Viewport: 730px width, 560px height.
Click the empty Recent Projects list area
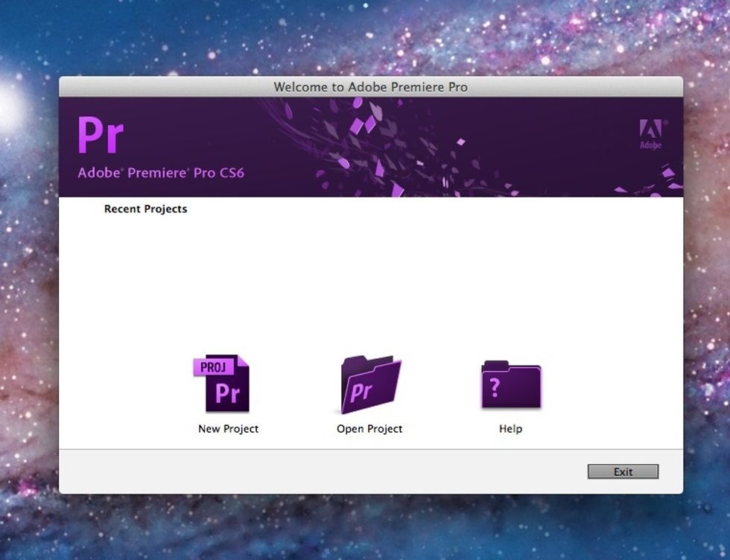[x=370, y=276]
